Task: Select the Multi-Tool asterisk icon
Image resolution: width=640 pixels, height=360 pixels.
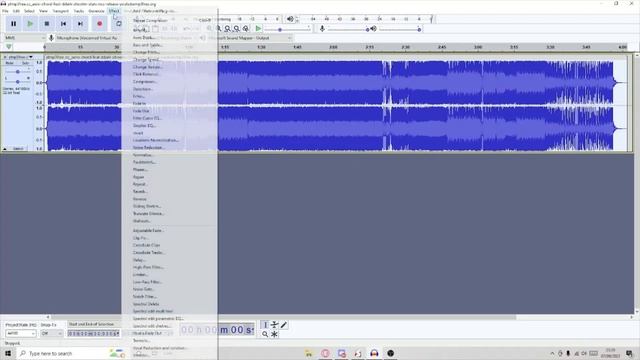Action: [274, 334]
